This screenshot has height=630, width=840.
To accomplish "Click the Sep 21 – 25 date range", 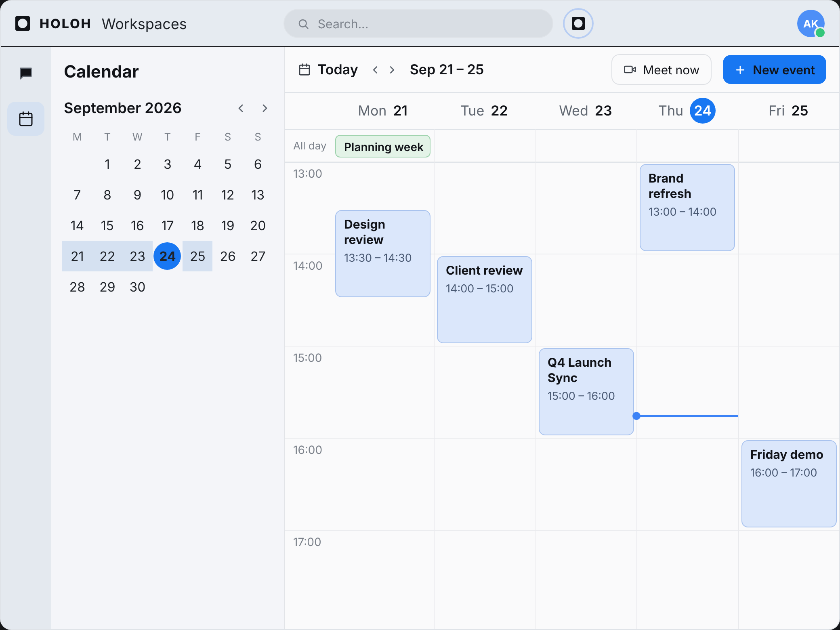I will pos(447,69).
